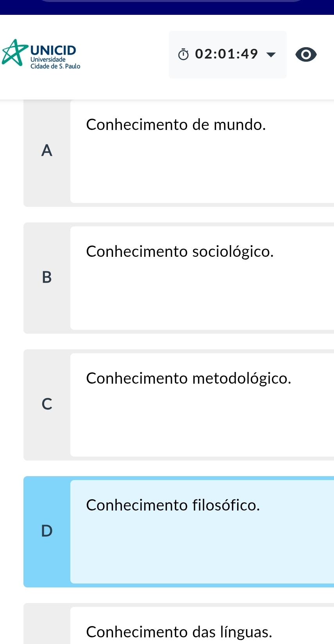Choose option Conhecimento de mundo
This screenshot has height=644, width=334.
[176, 125]
